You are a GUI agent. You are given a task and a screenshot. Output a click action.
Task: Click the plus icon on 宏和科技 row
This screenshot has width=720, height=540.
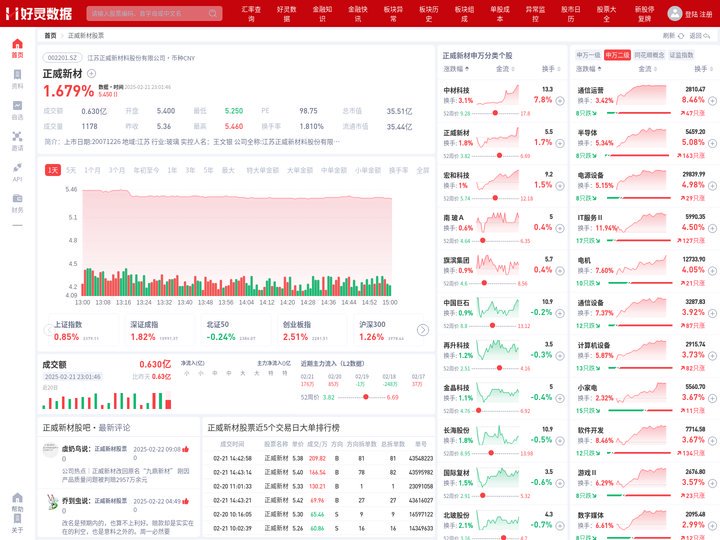click(560, 186)
